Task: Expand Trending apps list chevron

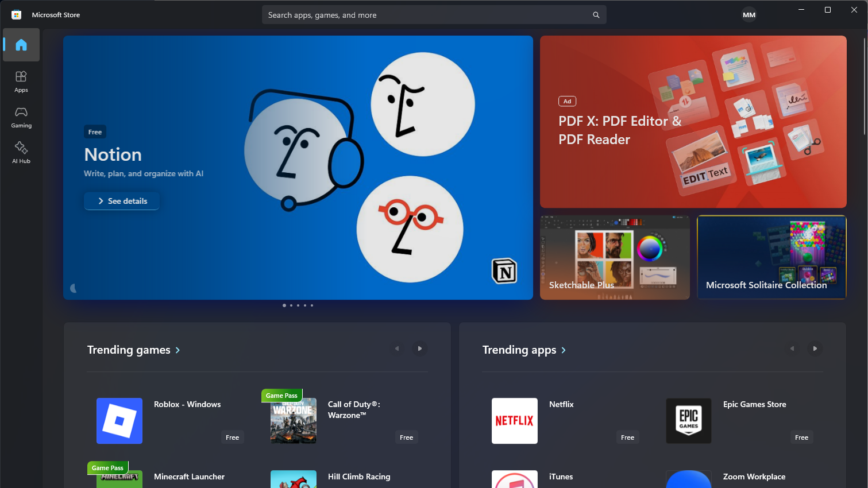Action: (x=564, y=350)
